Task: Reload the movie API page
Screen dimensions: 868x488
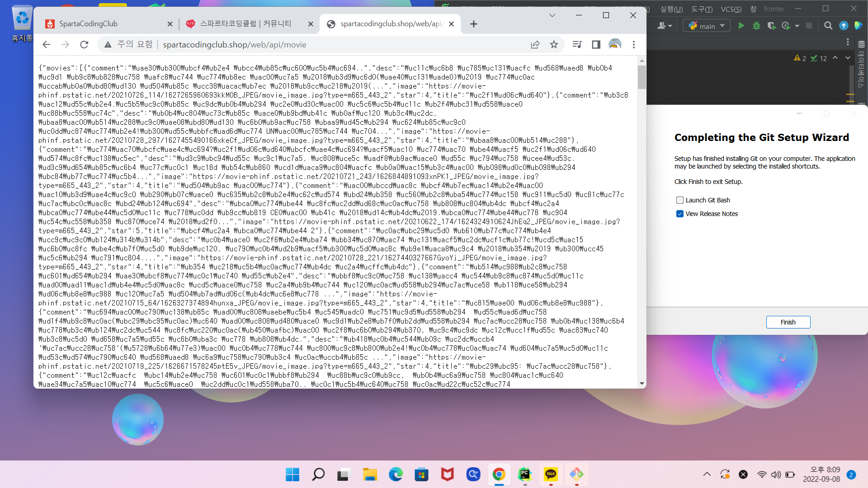Action: coord(84,44)
